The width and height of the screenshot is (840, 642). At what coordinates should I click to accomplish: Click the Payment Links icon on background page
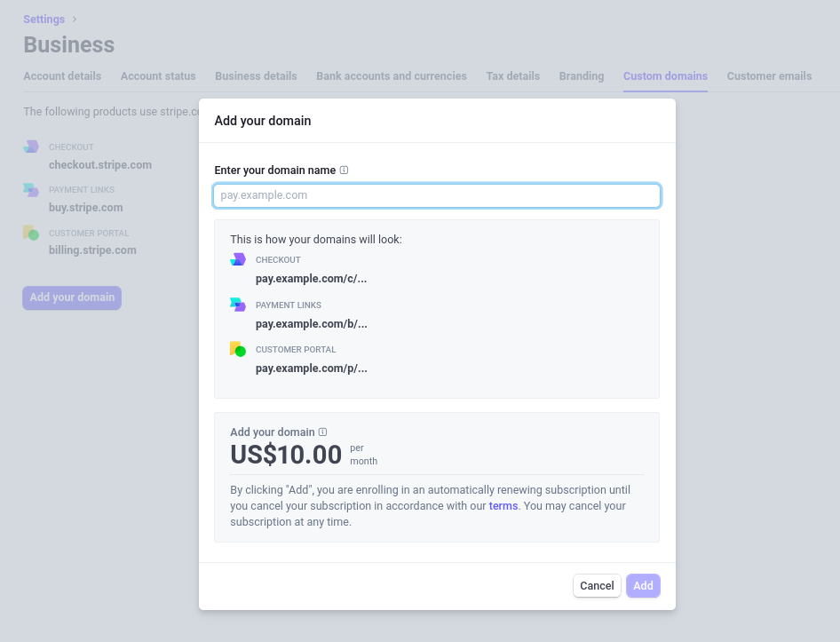pyautogui.click(x=31, y=190)
